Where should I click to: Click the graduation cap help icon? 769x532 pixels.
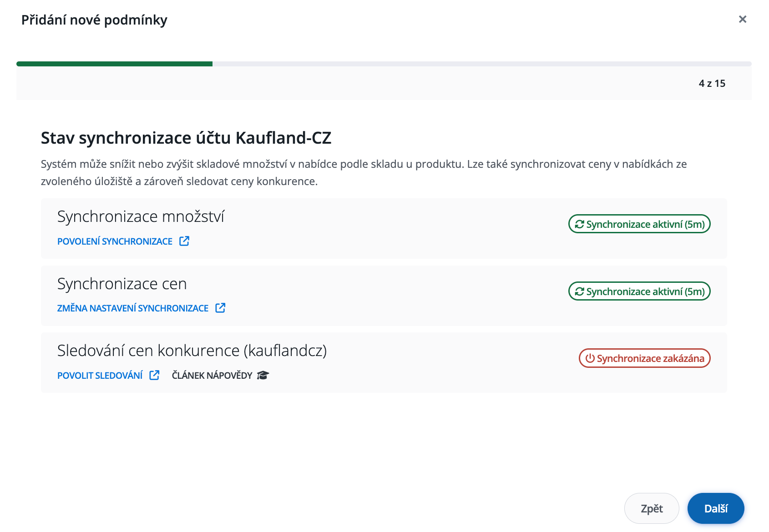263,375
